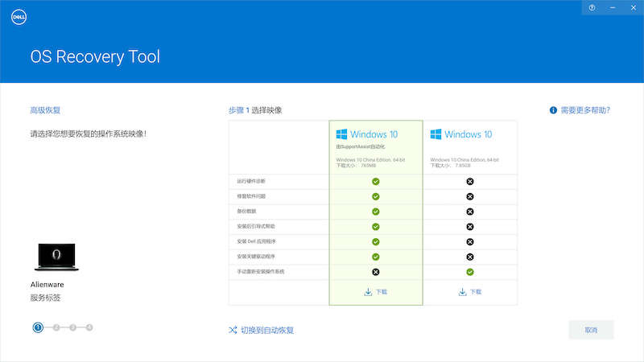Minimize the OS Recovery Tool window
Screen dimensions: 644x362
(613, 7)
